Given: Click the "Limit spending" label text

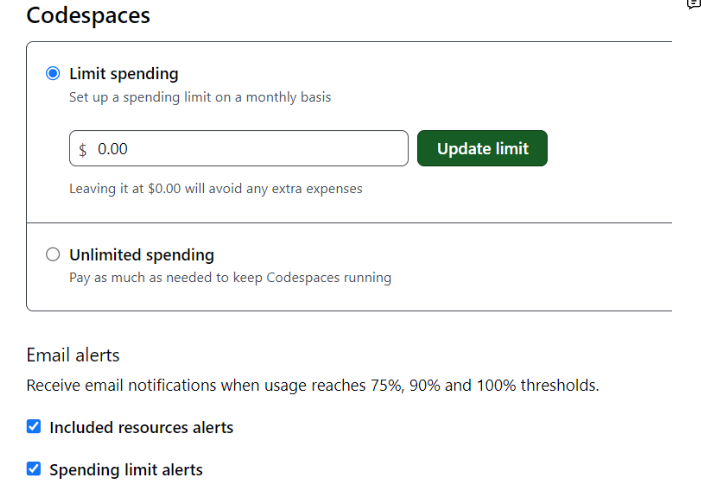Looking at the screenshot, I should (123, 74).
